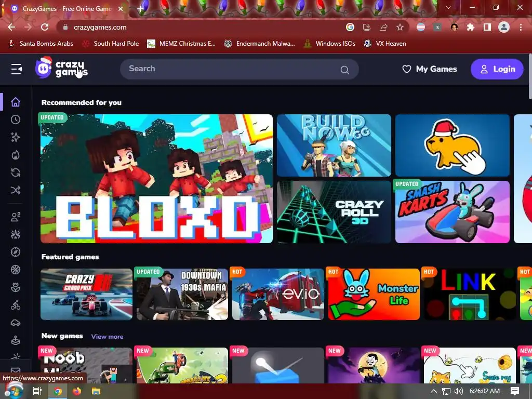The image size is (532, 399).
Task: Open Smash Karts game thumbnail
Action: coord(453,212)
